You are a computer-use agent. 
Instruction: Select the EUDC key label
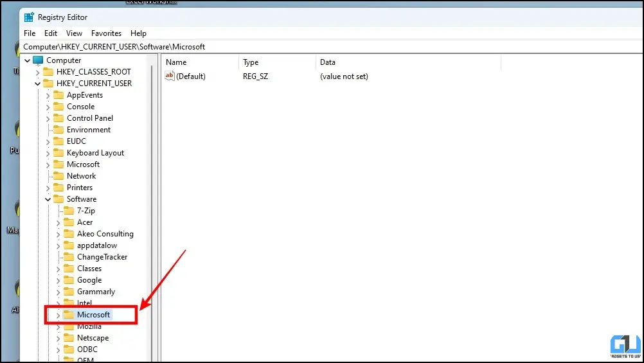[76, 141]
